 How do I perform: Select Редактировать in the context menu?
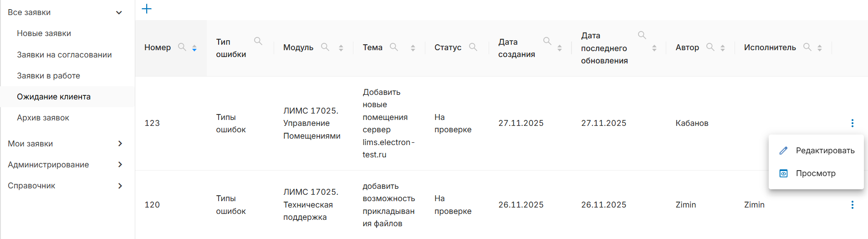click(x=825, y=151)
